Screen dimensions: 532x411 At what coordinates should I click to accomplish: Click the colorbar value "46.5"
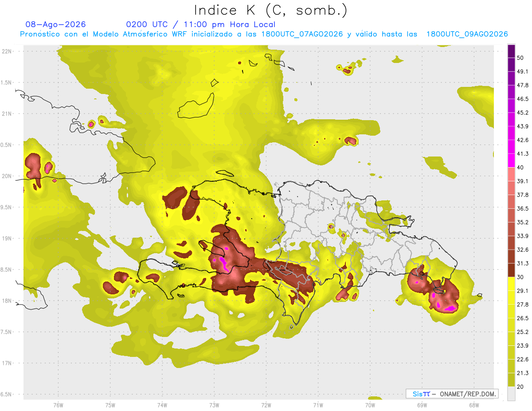click(523, 99)
